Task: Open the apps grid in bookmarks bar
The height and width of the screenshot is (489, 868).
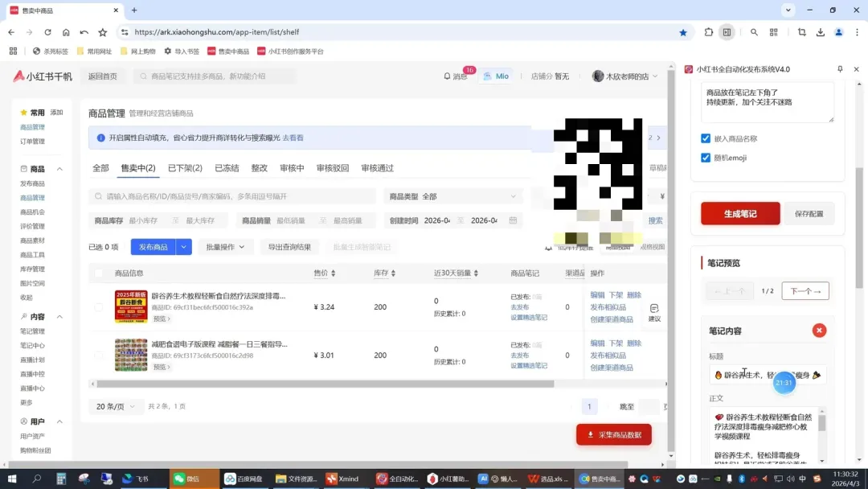Action: tap(14, 51)
